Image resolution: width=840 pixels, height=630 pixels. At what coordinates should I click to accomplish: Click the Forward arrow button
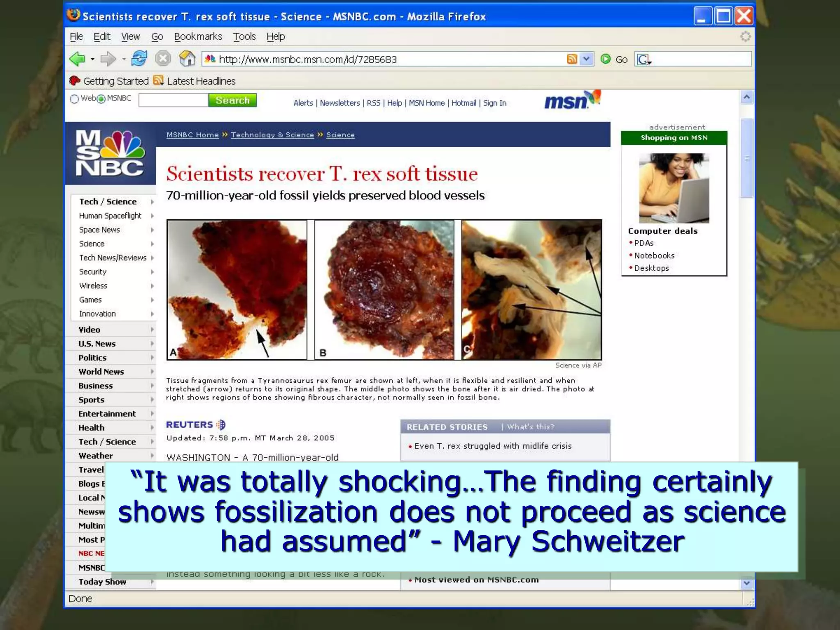click(108, 59)
